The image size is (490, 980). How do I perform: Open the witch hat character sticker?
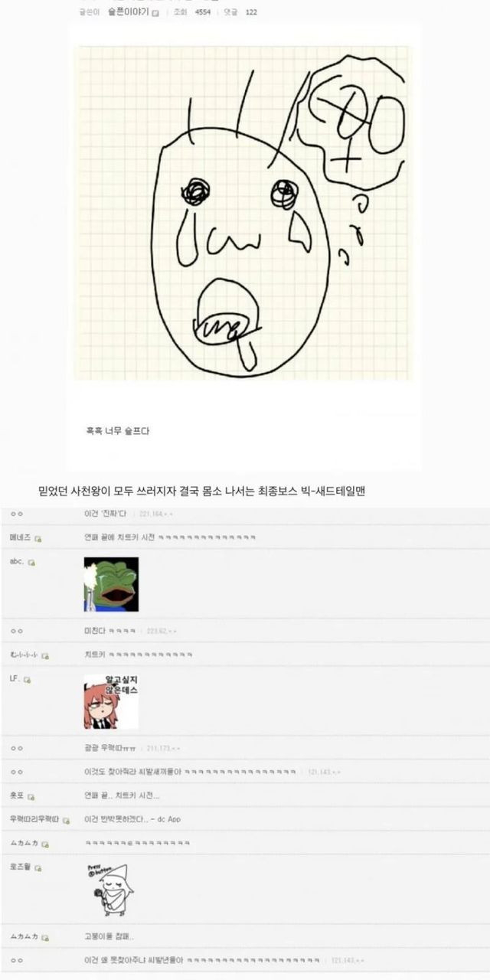pos(106,889)
